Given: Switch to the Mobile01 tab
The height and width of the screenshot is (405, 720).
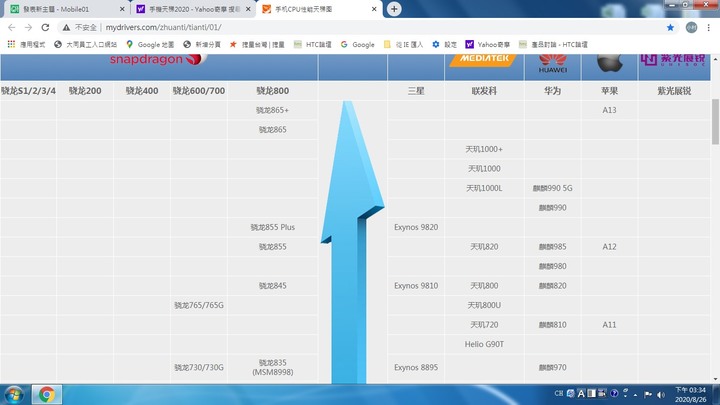Looking at the screenshot, I should click(x=67, y=9).
